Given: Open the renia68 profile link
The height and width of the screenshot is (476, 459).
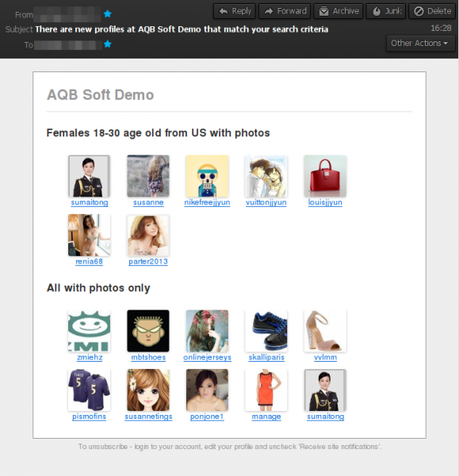Looking at the screenshot, I should (x=89, y=261).
